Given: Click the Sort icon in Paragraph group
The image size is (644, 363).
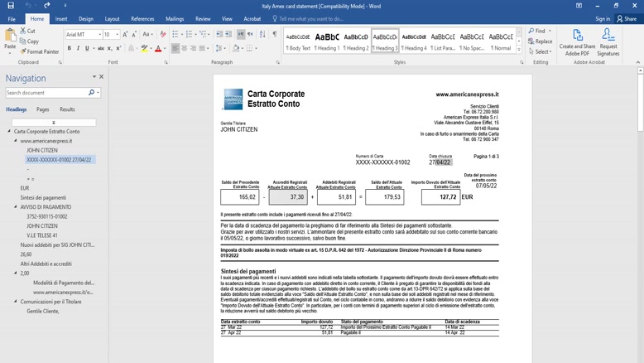Looking at the screenshot, I should 262,35.
